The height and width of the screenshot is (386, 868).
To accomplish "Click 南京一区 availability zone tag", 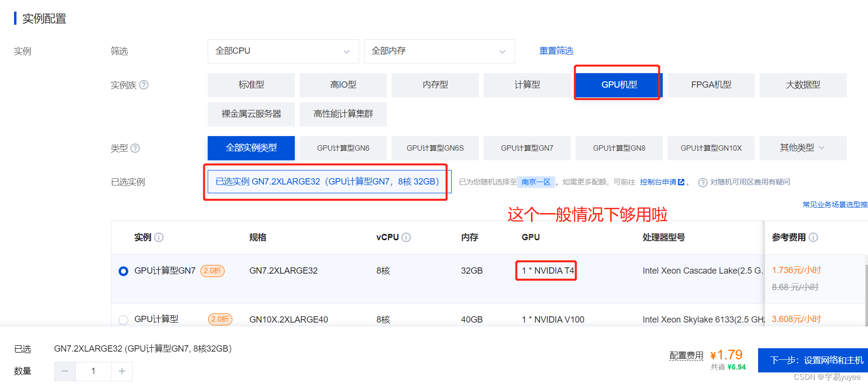I will (x=536, y=182).
